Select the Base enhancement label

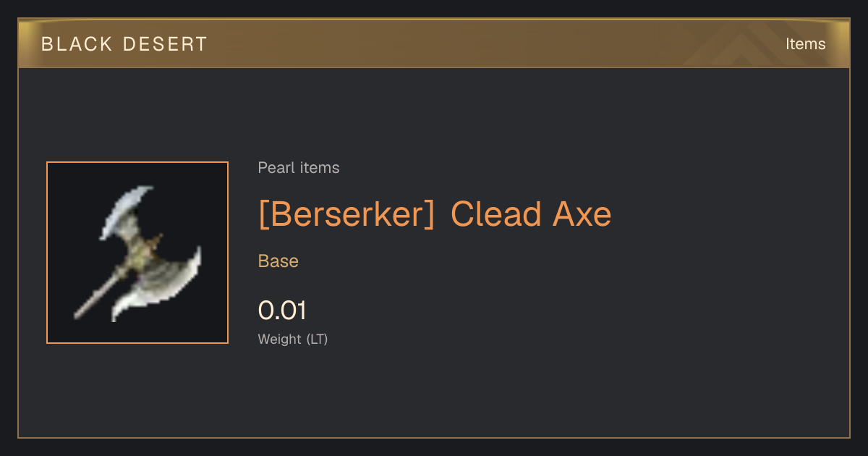[278, 261]
